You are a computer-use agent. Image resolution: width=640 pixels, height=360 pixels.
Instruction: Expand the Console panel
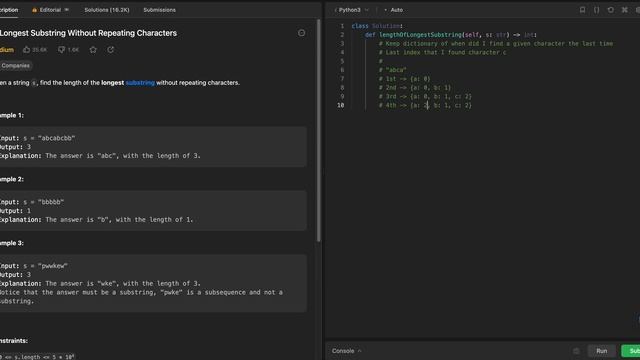click(347, 351)
